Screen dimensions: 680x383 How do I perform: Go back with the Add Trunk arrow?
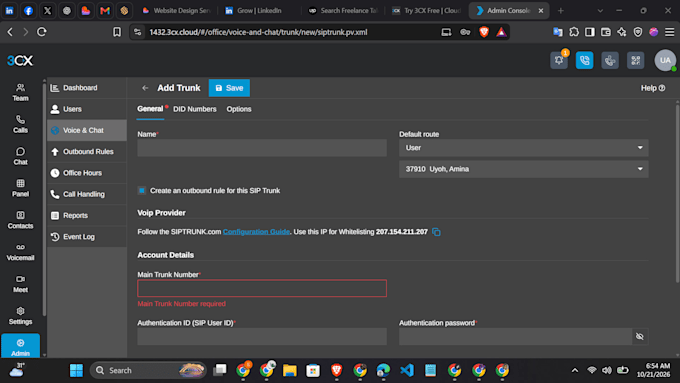coord(145,88)
